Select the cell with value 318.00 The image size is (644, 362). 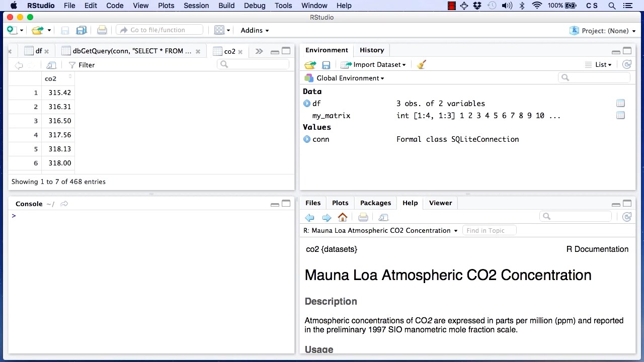[x=59, y=163]
